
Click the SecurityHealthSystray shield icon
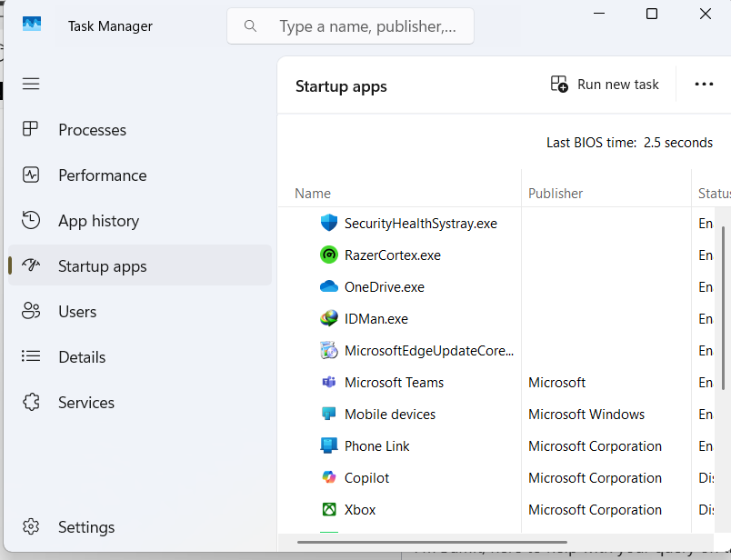pos(328,223)
